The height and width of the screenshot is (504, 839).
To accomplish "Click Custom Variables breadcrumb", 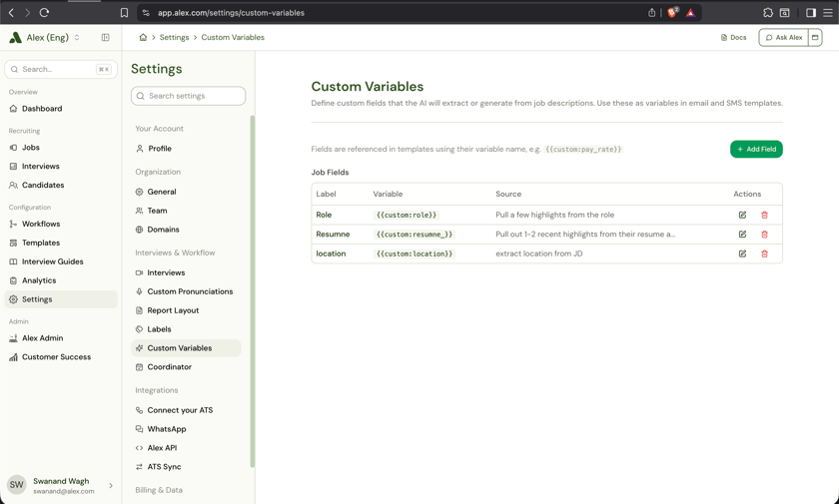I will click(x=233, y=37).
